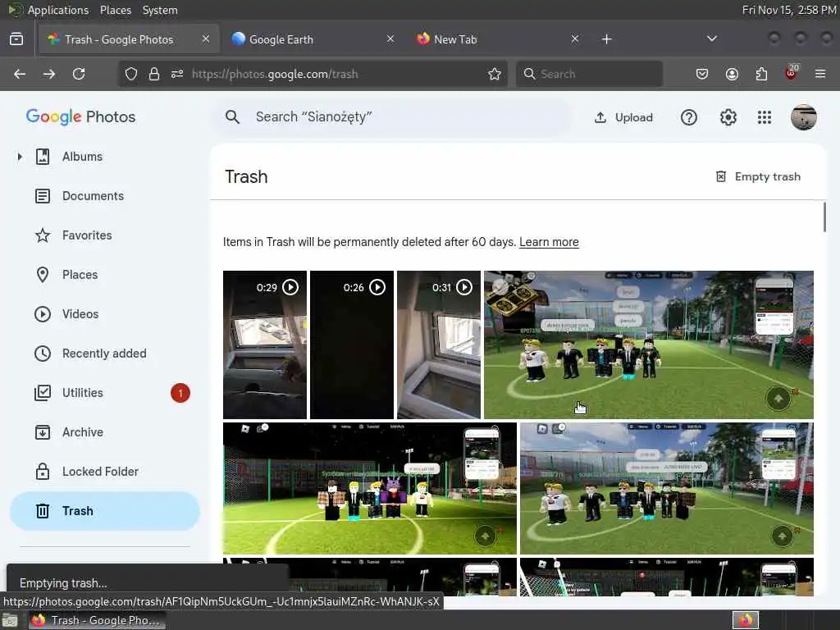Follow the Learn more link
840x630 pixels.
549,242
